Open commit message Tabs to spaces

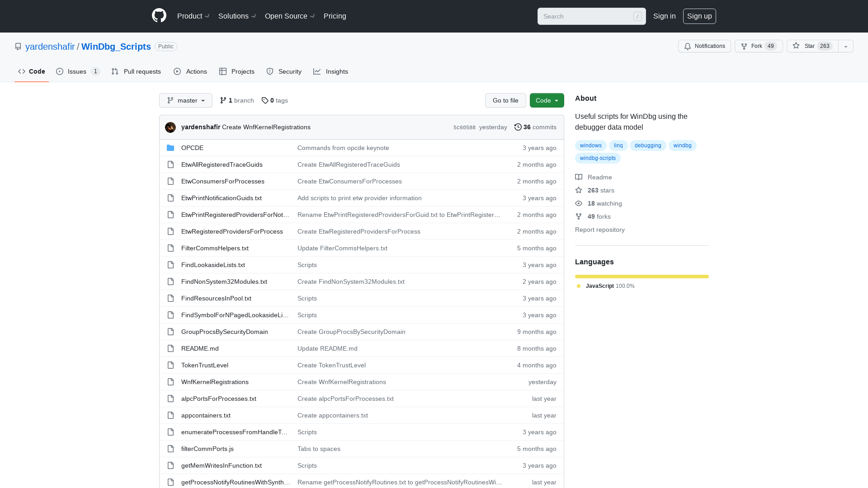pos(319,449)
